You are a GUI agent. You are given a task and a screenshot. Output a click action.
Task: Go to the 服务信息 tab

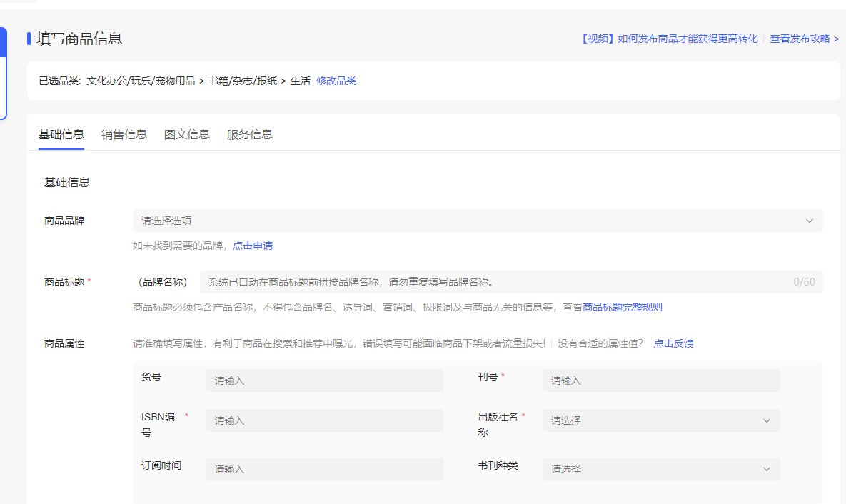point(250,134)
